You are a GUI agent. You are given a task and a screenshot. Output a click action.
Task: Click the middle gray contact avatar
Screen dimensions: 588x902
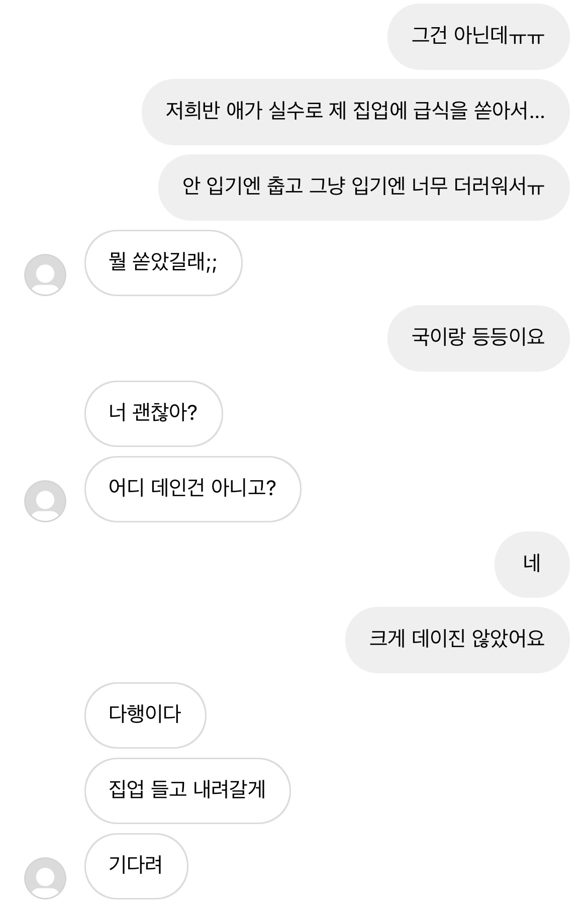point(45,501)
